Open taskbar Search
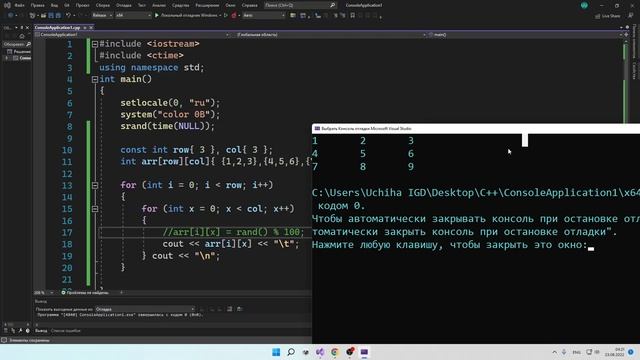 point(291,352)
